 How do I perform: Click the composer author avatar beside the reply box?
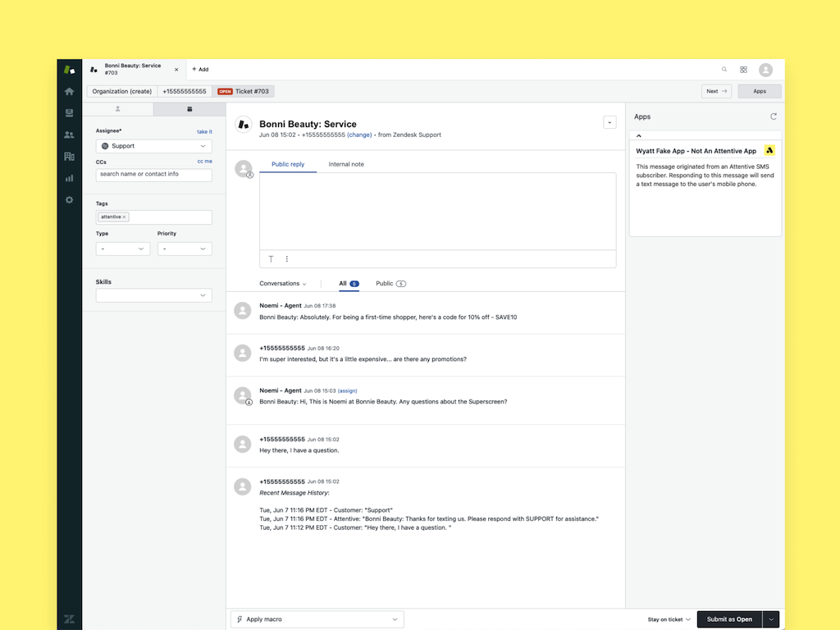[244, 169]
